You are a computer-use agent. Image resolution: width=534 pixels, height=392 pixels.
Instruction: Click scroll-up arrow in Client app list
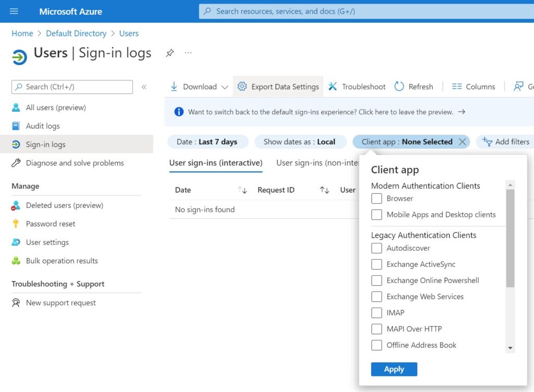(x=510, y=185)
